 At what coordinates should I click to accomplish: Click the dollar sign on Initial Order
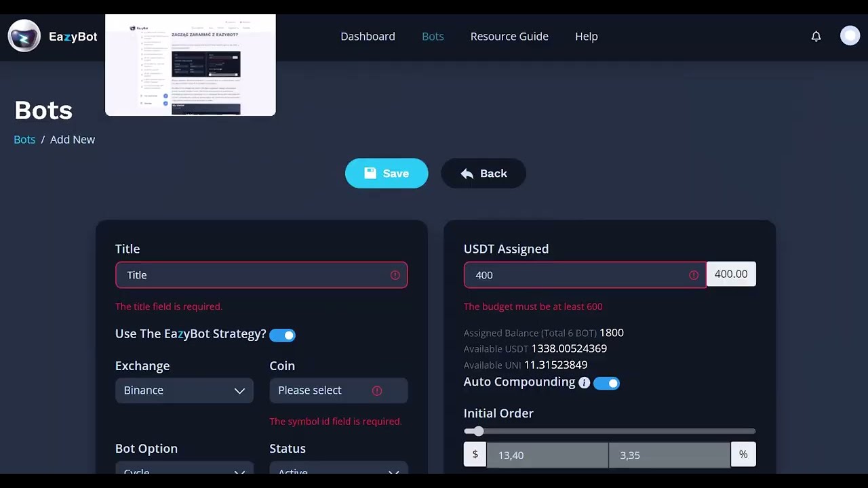pos(475,455)
